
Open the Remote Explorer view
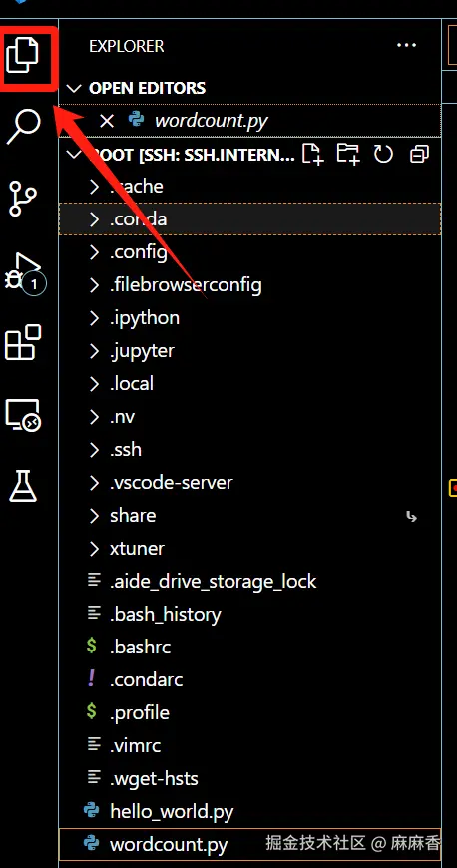point(23,415)
